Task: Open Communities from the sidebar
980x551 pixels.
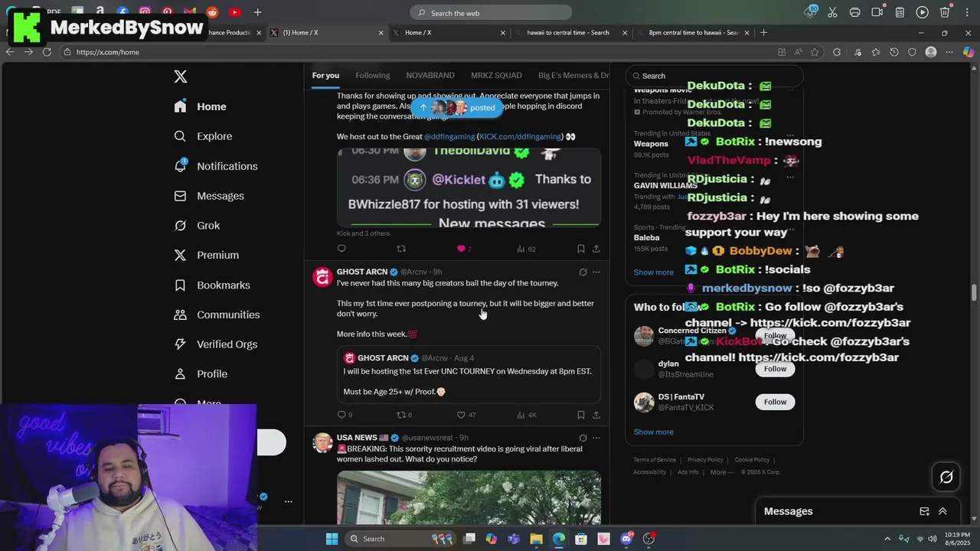Action: coord(217,315)
